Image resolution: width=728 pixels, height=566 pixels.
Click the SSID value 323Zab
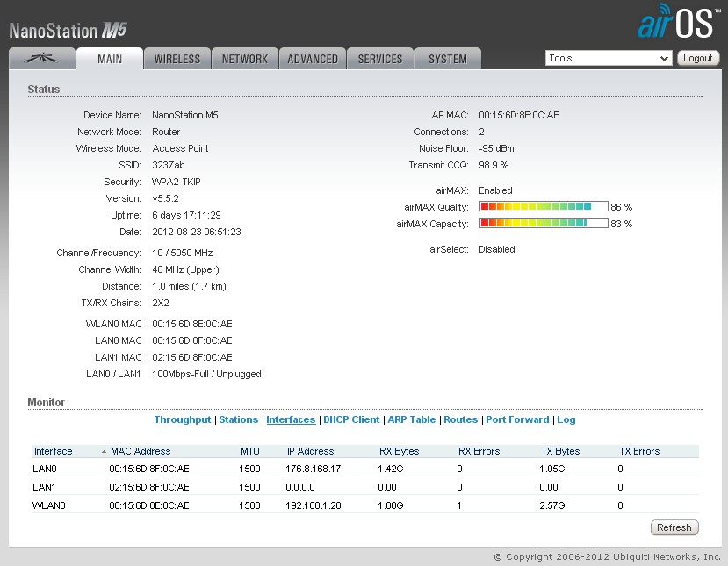click(169, 165)
